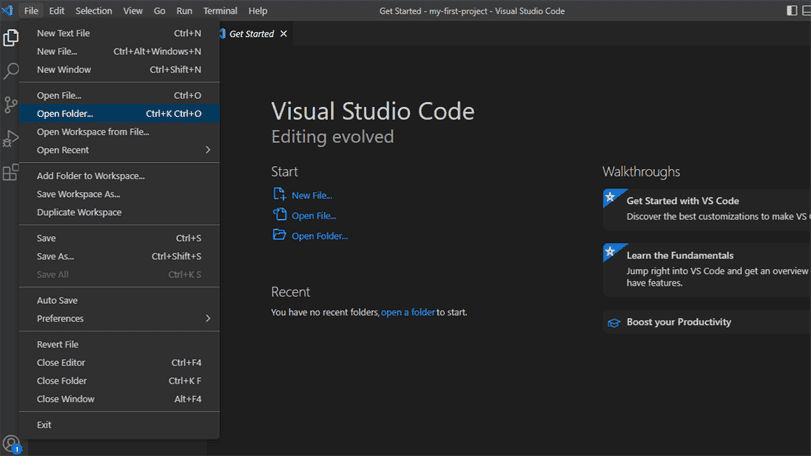Click the New File icon under Start
This screenshot has width=811, height=456.
click(279, 194)
